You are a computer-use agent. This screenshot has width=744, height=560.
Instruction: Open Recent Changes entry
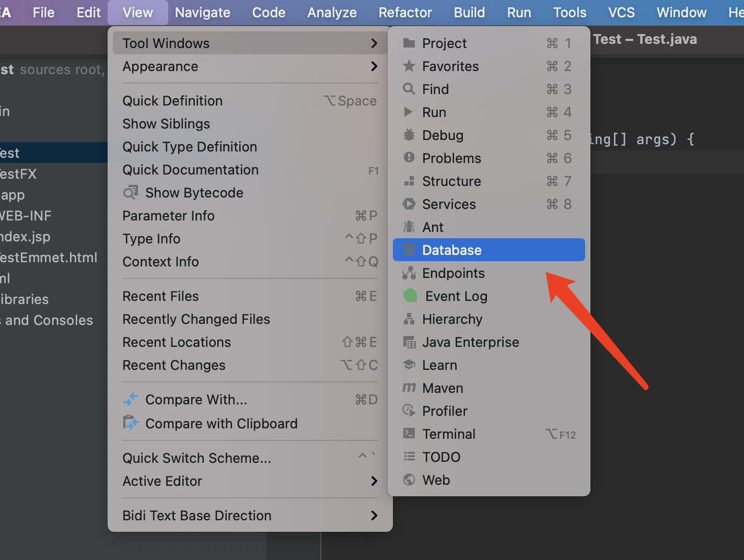(x=250, y=365)
